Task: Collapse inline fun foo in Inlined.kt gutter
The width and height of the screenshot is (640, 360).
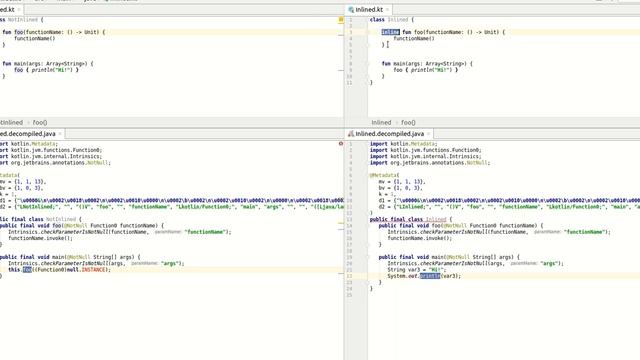Action: point(367,32)
